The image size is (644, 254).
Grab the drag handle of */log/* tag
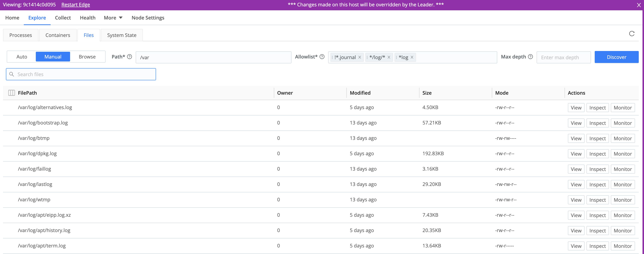(367, 57)
